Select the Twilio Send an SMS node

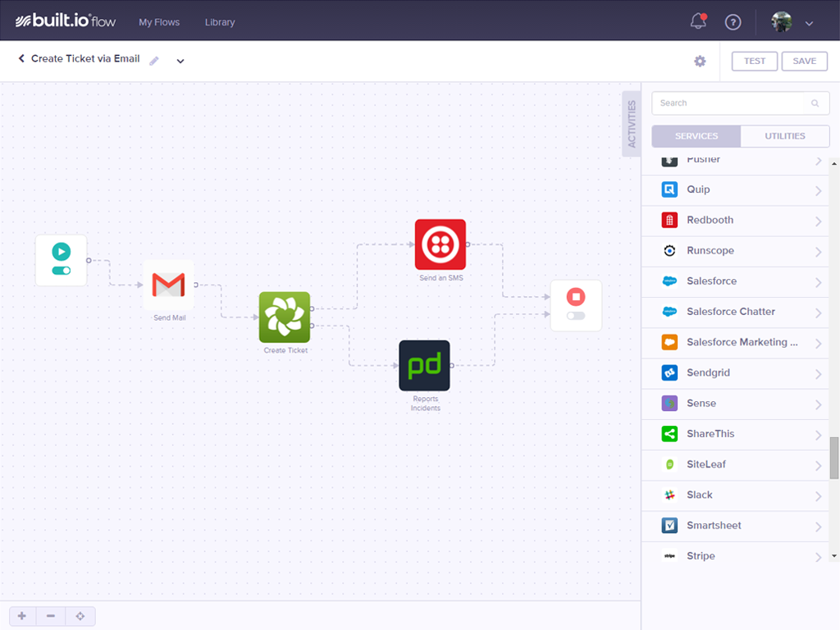point(441,244)
